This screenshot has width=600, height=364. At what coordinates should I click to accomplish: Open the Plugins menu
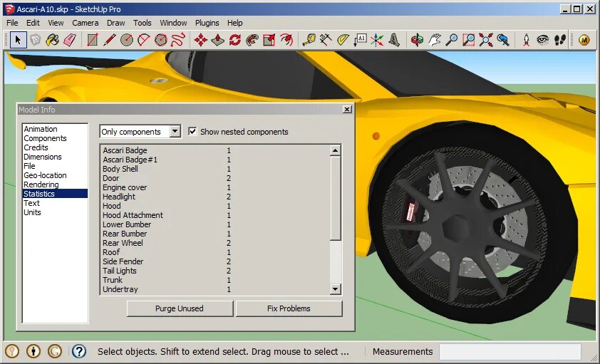click(x=207, y=23)
